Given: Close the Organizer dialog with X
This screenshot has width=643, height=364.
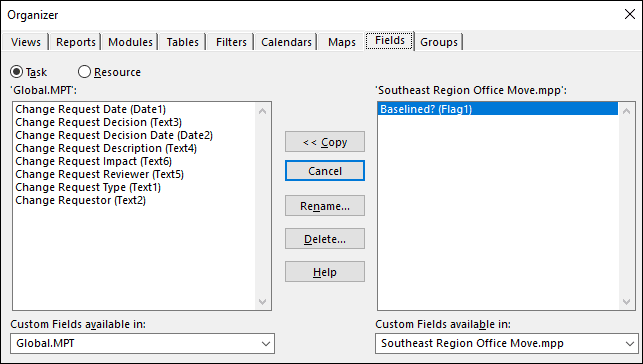Looking at the screenshot, I should point(629,14).
